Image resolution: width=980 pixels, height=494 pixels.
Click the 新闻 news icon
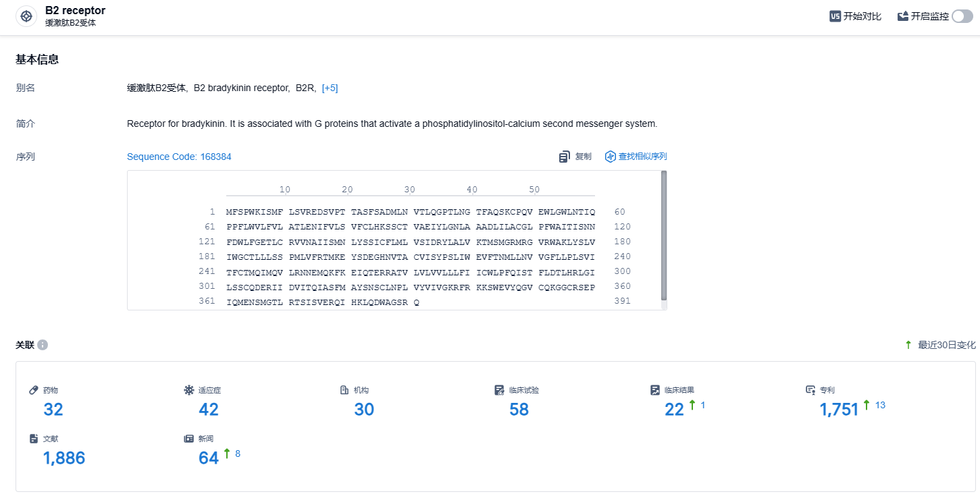188,439
